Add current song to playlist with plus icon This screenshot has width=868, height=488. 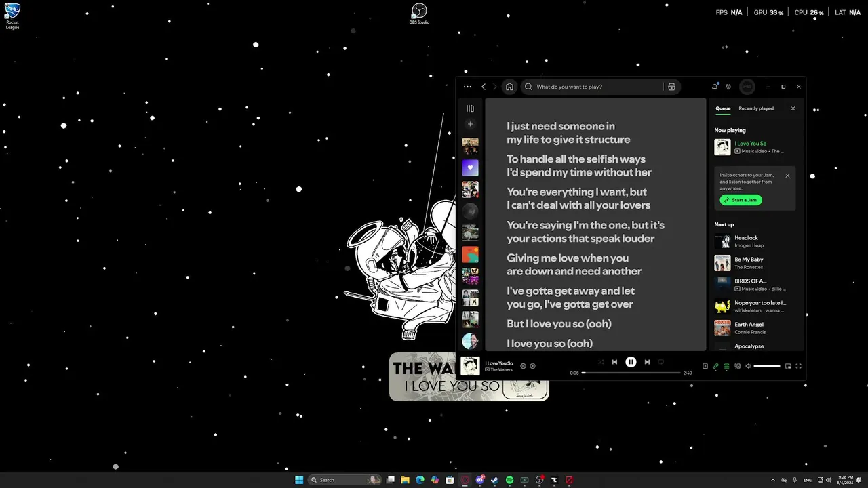point(532,366)
